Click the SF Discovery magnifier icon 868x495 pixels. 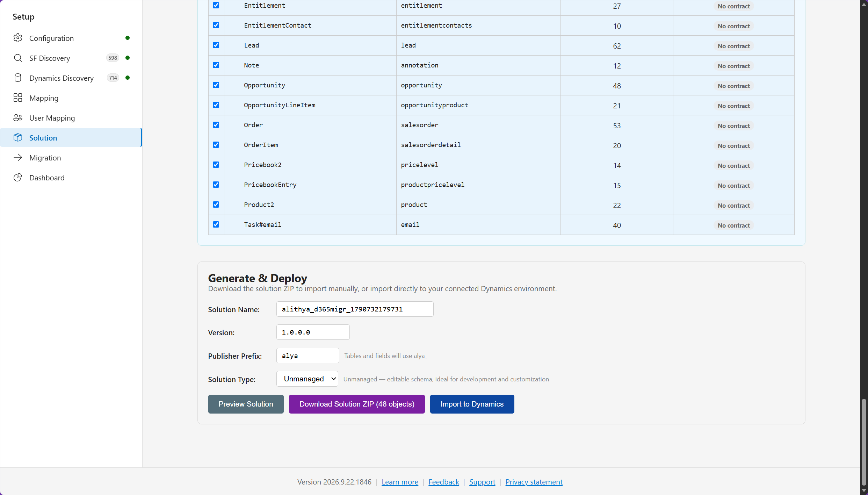coord(18,58)
